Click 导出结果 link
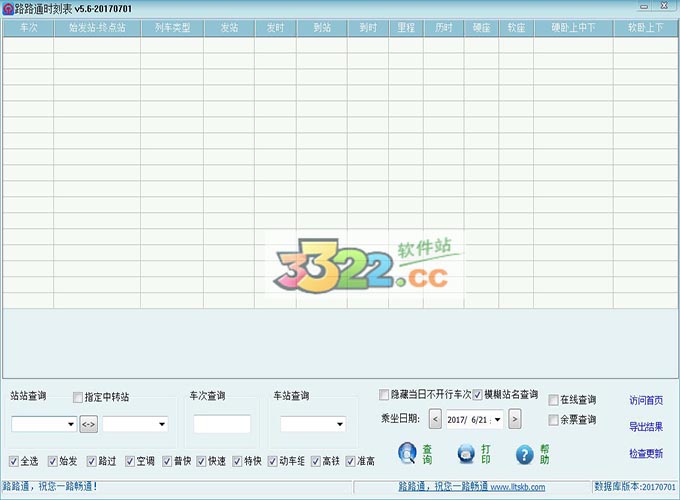680x500 pixels. pyautogui.click(x=646, y=427)
